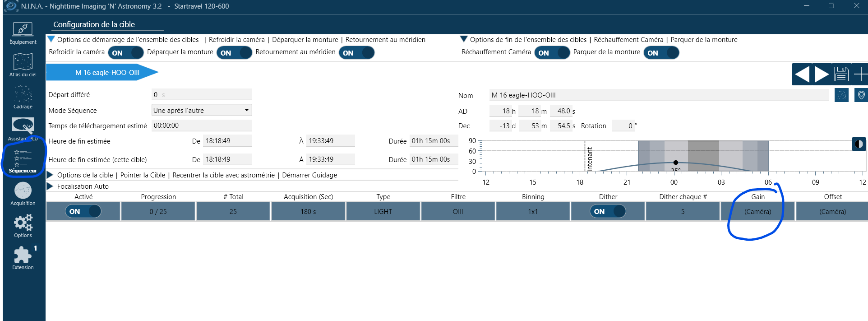Click the save sequence floppy icon
Viewport: 868px width, 321px height.
click(x=841, y=74)
